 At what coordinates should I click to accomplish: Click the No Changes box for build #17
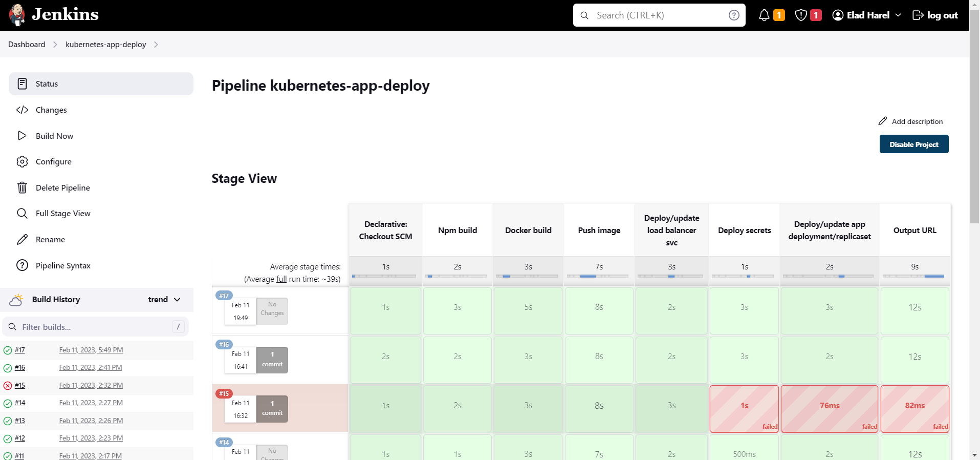(272, 311)
